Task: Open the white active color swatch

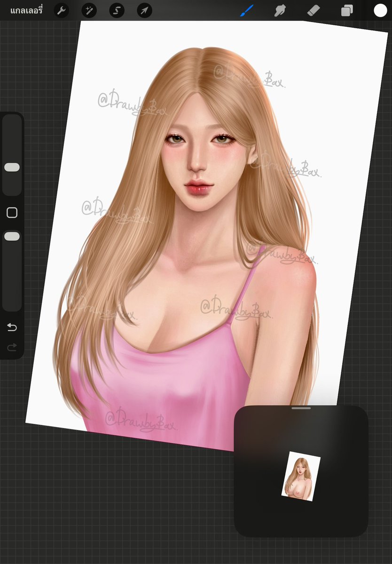Action: coord(380,11)
